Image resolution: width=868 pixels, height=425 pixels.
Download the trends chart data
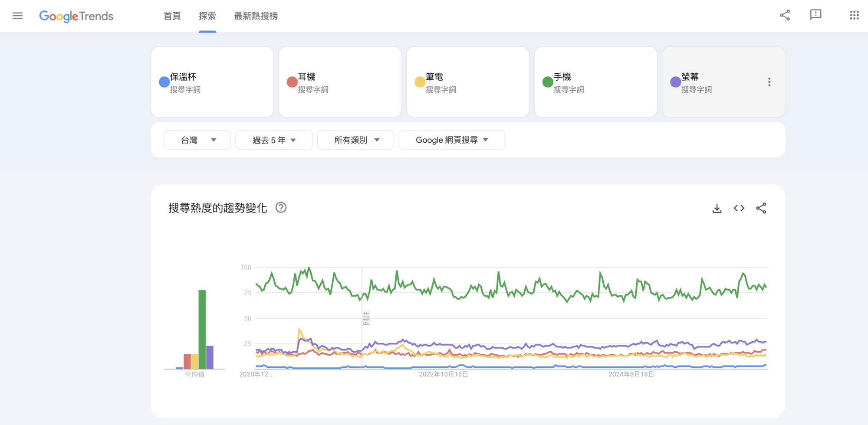[x=717, y=208]
